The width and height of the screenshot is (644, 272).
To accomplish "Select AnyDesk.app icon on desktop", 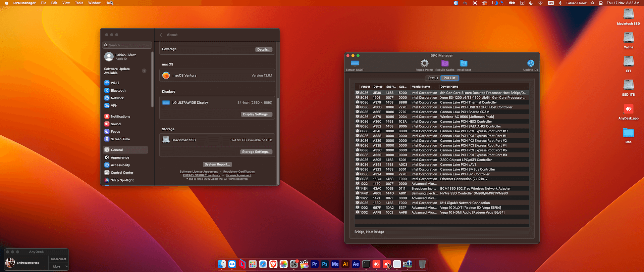I will click(x=628, y=109).
